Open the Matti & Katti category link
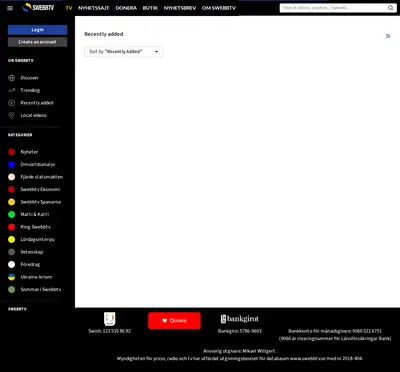This screenshot has height=372, width=400. point(35,214)
